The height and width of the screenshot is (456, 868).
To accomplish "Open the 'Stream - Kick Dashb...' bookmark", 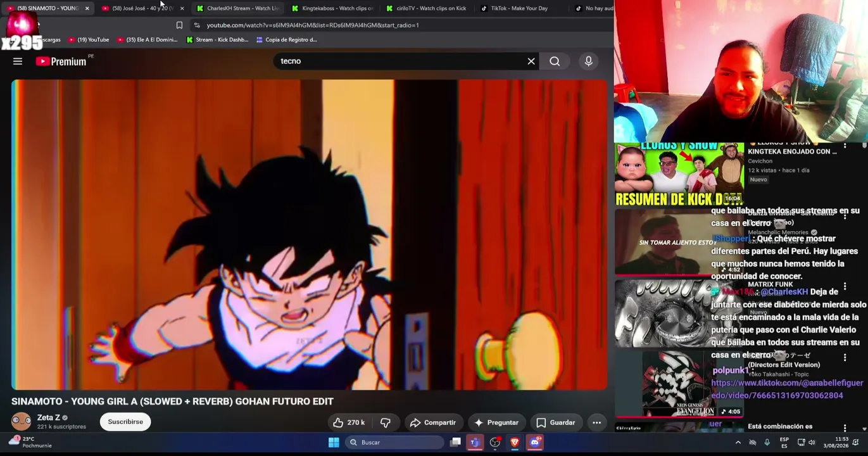I will (x=217, y=40).
